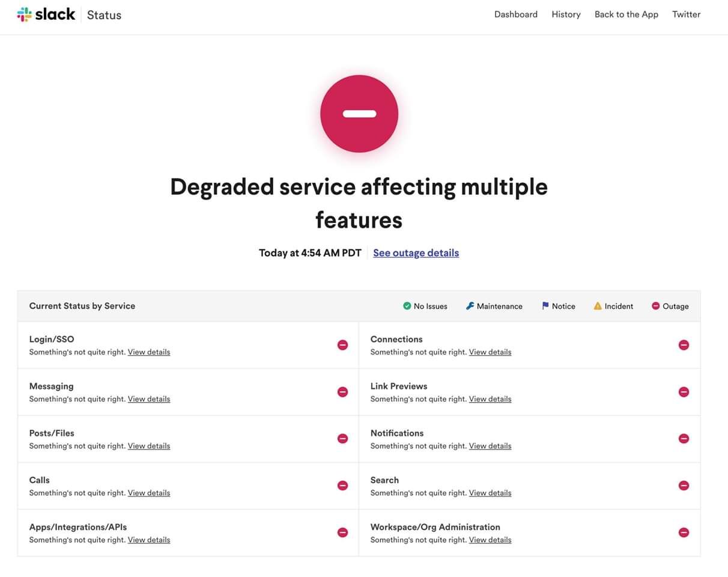Open the Dashboard nav item
The width and height of the screenshot is (728, 577).
516,14
